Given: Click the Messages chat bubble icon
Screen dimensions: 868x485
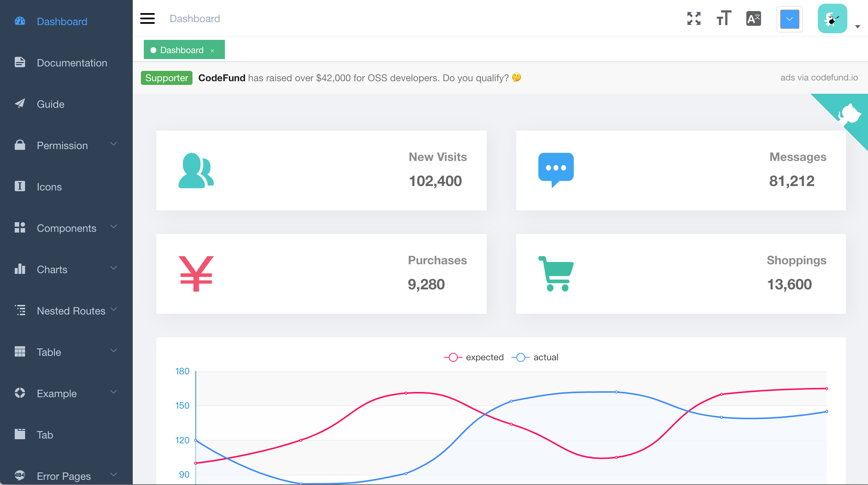Looking at the screenshot, I should 556,170.
